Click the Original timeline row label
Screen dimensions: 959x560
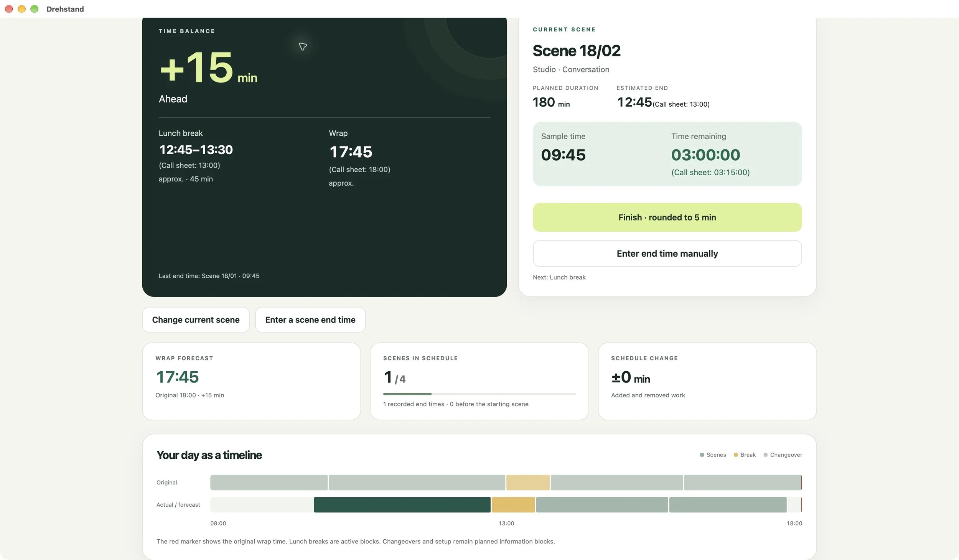(x=166, y=483)
